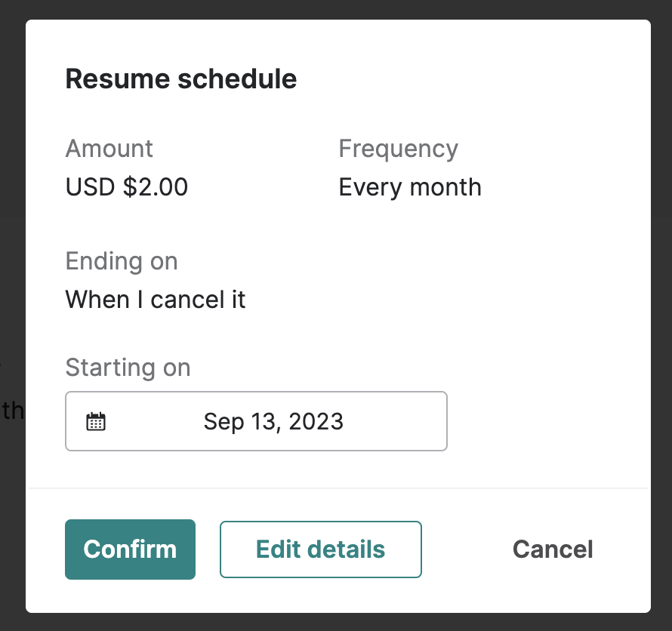Click inside the modal footer area

click(453, 549)
